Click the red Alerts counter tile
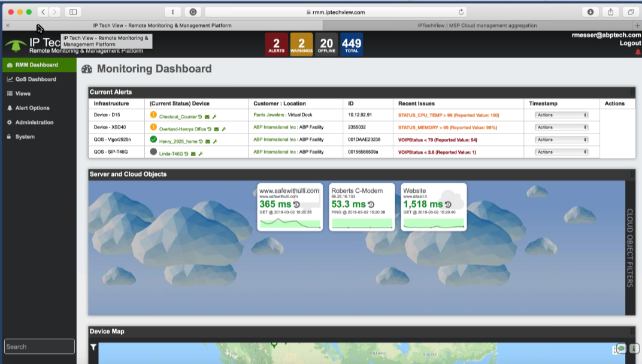 [x=276, y=44]
